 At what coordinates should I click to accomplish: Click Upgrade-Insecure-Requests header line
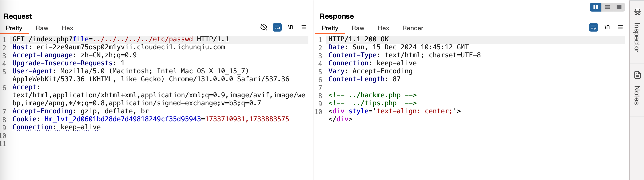click(x=68, y=63)
